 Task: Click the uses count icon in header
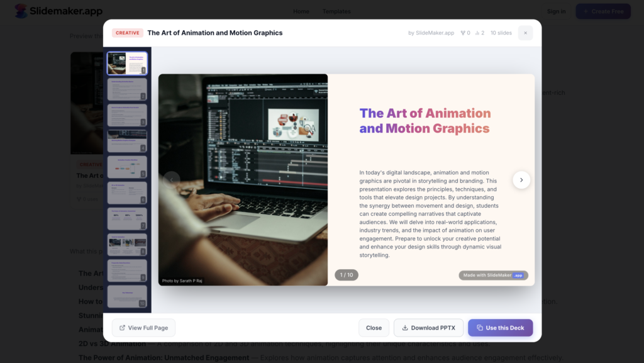tap(463, 33)
